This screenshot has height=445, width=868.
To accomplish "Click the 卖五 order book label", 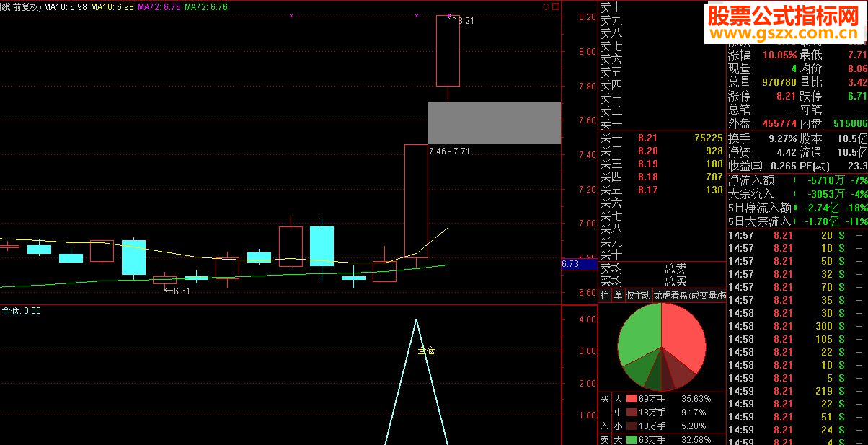I will click(611, 72).
